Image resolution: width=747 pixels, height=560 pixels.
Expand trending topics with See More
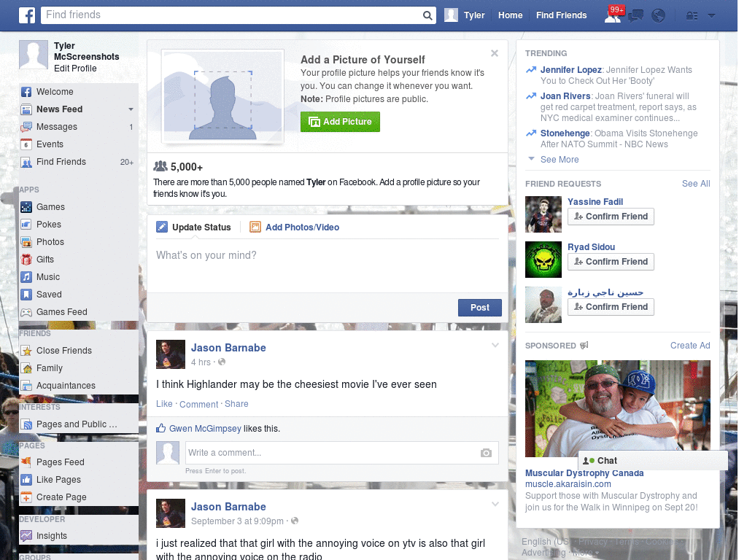coord(560,160)
